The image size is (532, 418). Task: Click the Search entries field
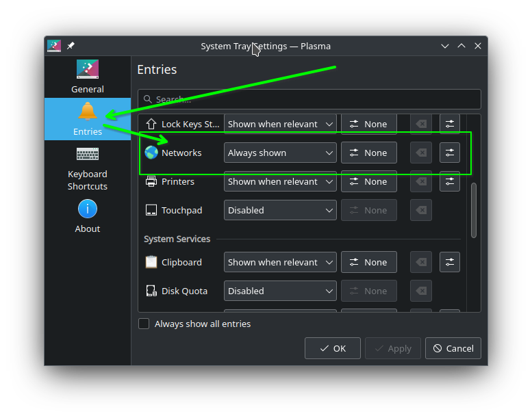pos(309,99)
